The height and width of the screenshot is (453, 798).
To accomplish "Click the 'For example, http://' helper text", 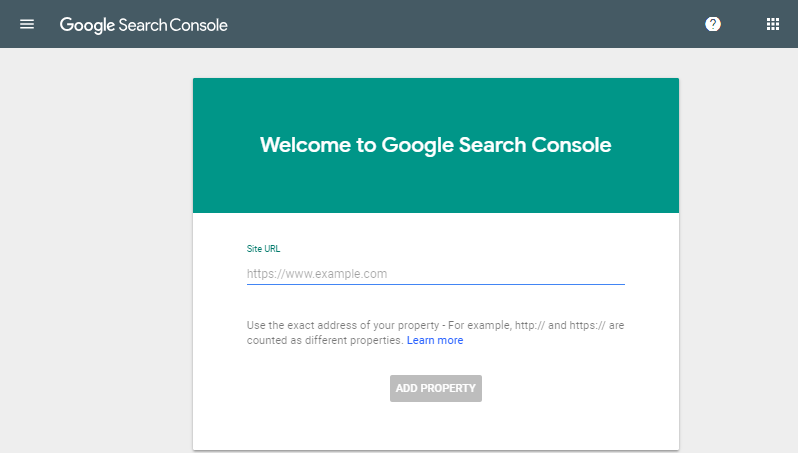I will tap(512, 326).
